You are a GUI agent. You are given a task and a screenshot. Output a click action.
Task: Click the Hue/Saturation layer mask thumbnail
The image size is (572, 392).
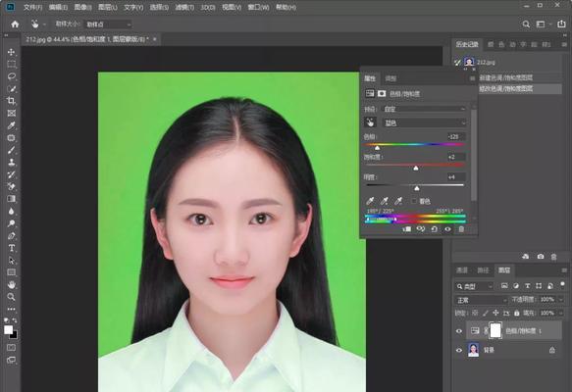tap(495, 330)
